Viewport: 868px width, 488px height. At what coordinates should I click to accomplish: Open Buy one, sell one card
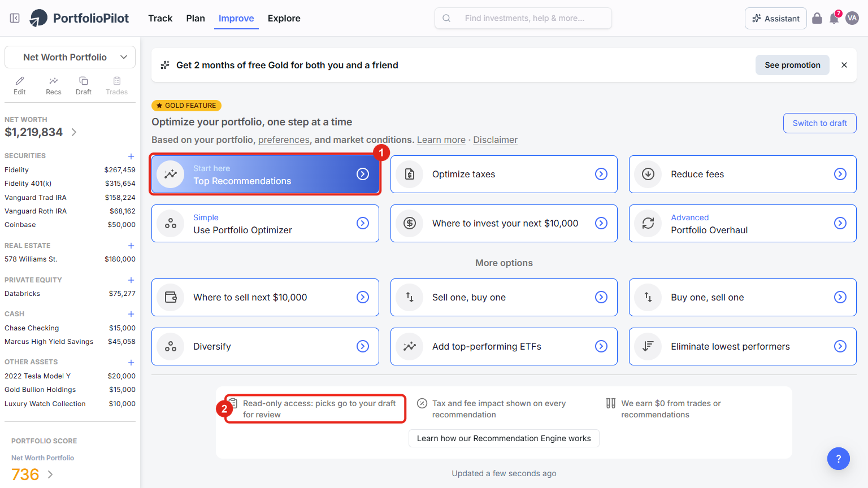click(x=743, y=297)
